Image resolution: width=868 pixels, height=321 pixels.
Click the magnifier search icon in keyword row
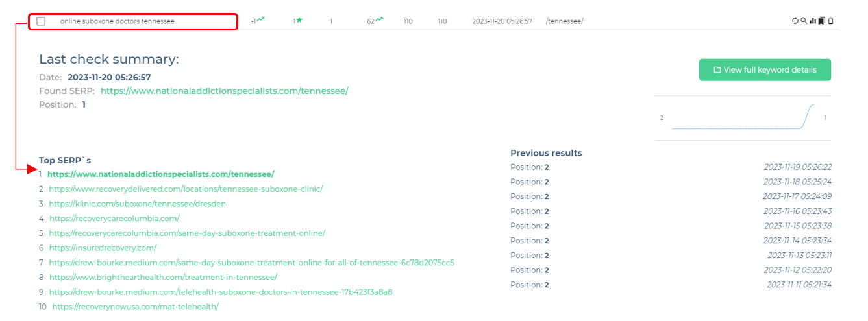click(804, 21)
